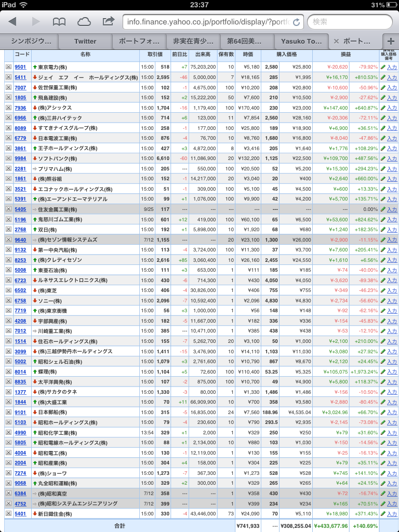Tap the Wi-Fi status icon

pyautogui.click(x=23, y=5)
